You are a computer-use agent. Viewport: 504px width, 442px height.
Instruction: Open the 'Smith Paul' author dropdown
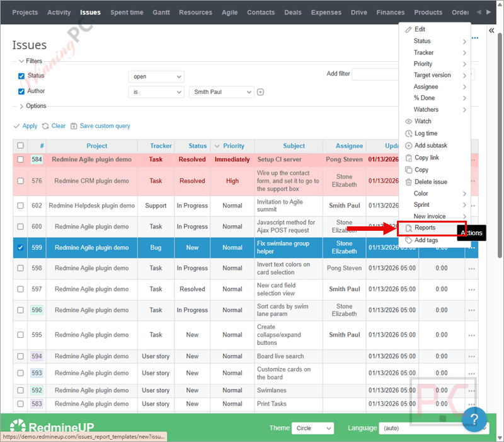pos(222,92)
